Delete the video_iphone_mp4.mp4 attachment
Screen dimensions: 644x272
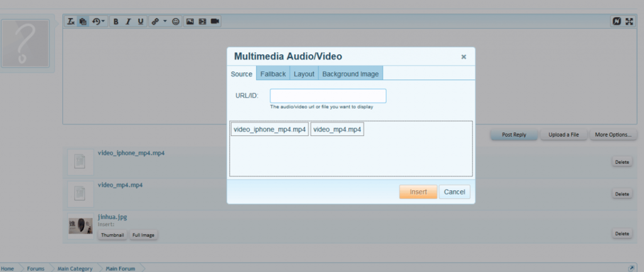622,162
